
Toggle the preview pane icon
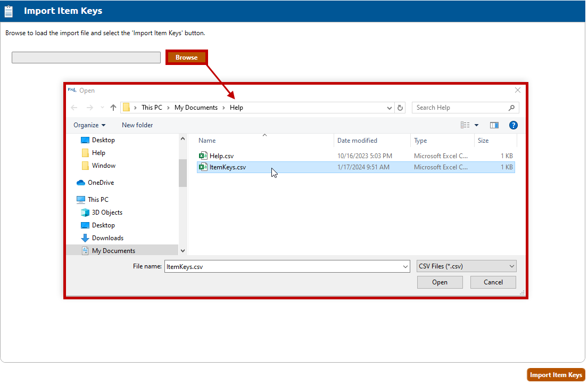click(x=494, y=125)
